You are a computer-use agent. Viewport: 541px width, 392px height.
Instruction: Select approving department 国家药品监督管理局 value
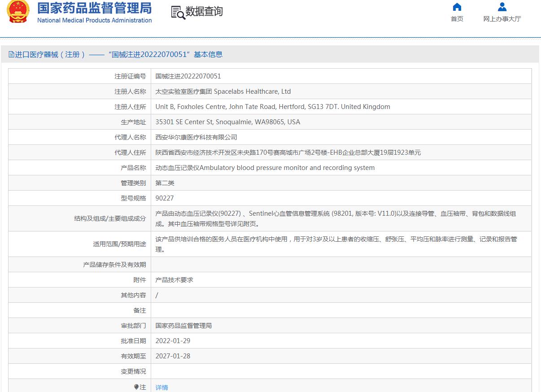pos(183,326)
